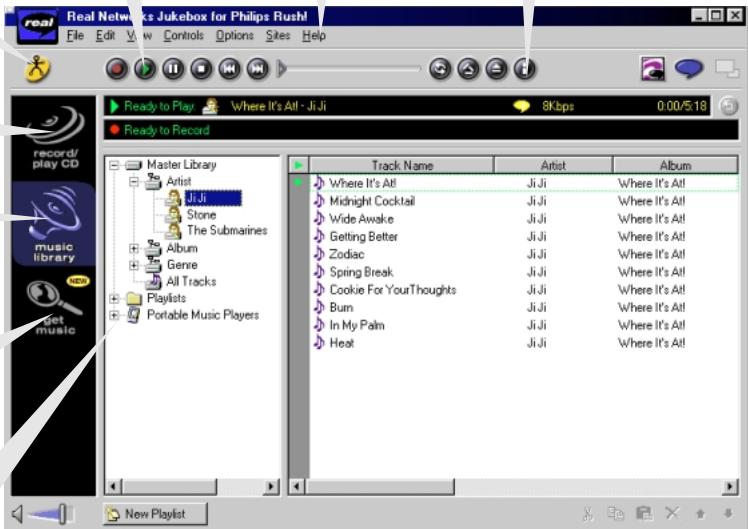748x529 pixels.
Task: Start playback with the green Play button
Action: pyautogui.click(x=145, y=69)
